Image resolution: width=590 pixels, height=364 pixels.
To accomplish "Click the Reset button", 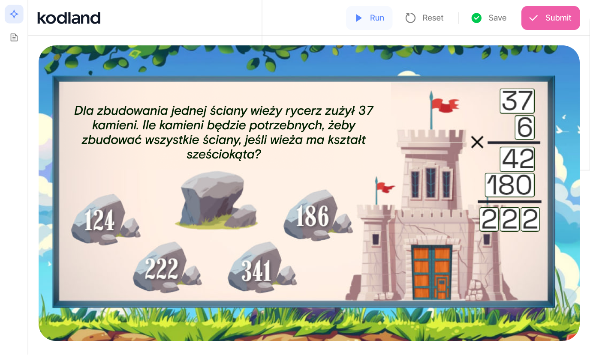I will [x=424, y=18].
